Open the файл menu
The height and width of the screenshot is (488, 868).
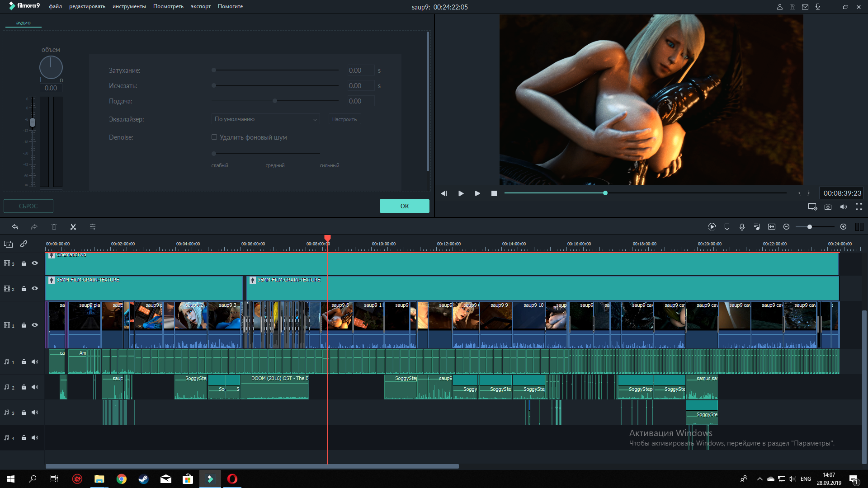coord(55,6)
